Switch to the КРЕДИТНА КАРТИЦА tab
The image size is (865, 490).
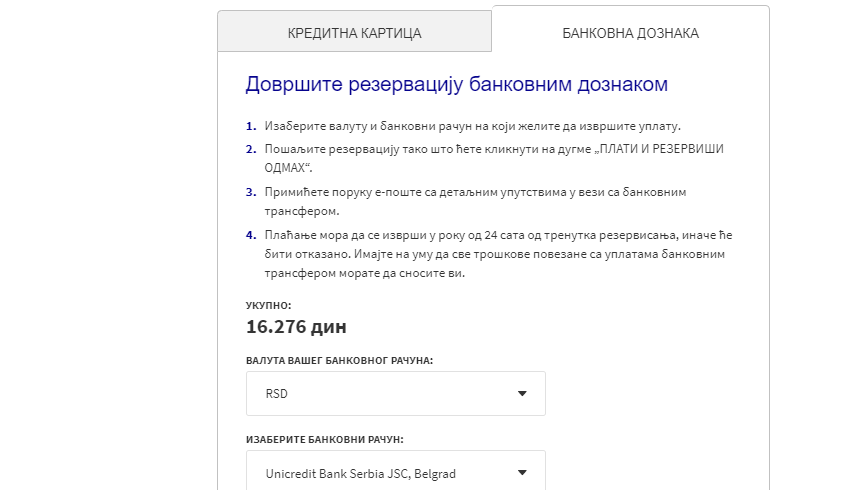(354, 31)
